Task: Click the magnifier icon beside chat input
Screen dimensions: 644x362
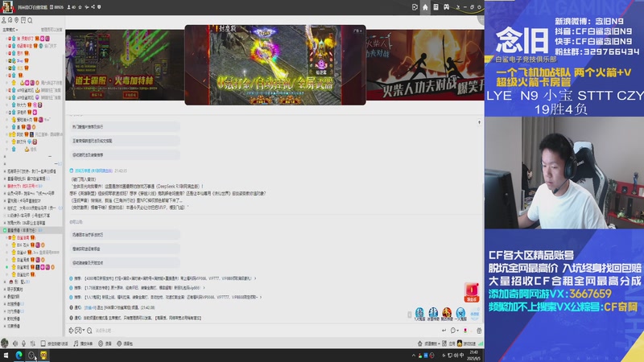Action: (x=89, y=331)
